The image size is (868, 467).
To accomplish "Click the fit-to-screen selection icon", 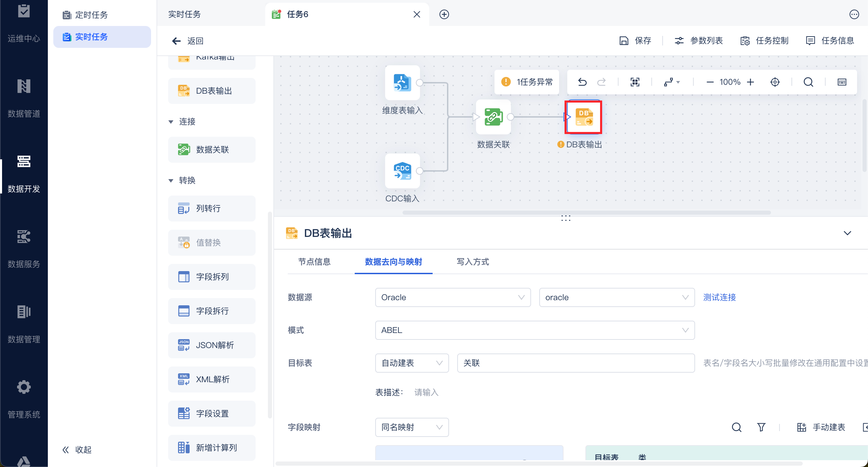I will [635, 82].
